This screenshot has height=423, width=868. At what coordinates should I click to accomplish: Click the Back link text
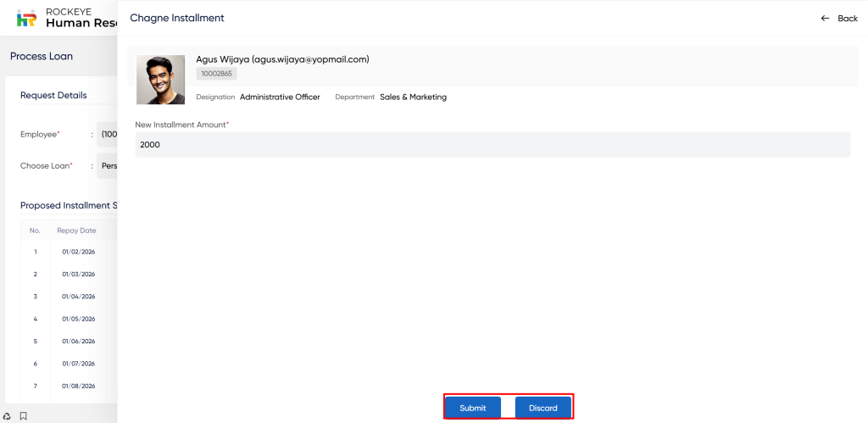coord(847,19)
